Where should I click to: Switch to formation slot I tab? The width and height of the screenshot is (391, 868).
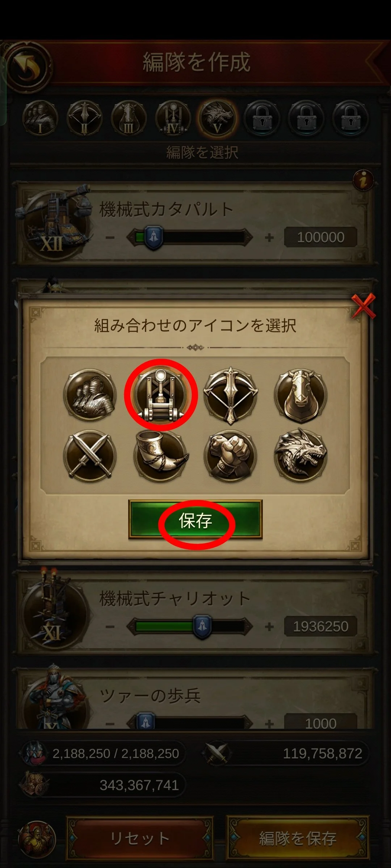tap(40, 118)
